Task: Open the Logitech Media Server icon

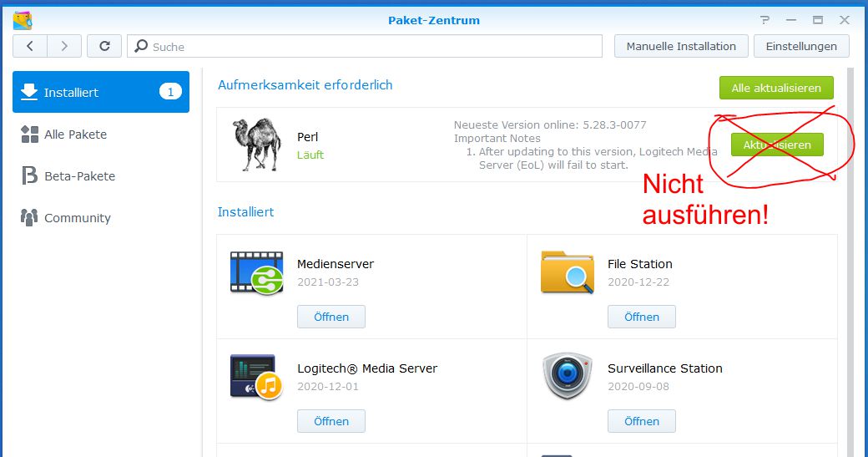Action: click(x=256, y=378)
